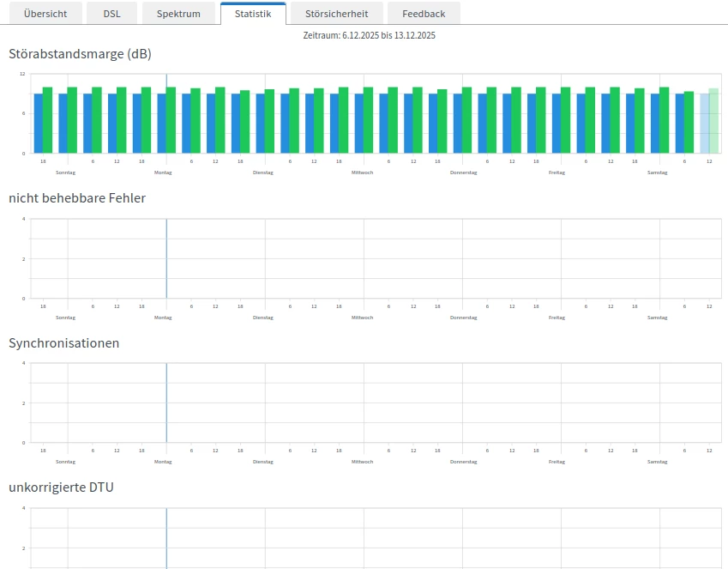
Task: Click the Zeitraum 6.12.2025 bis 13.12.2025 text
Action: tap(369, 35)
